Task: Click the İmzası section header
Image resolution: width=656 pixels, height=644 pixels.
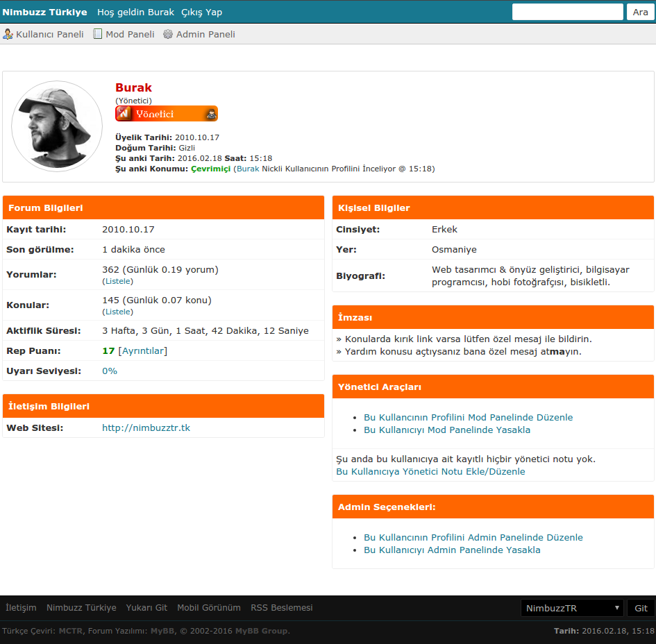Action: point(493,317)
